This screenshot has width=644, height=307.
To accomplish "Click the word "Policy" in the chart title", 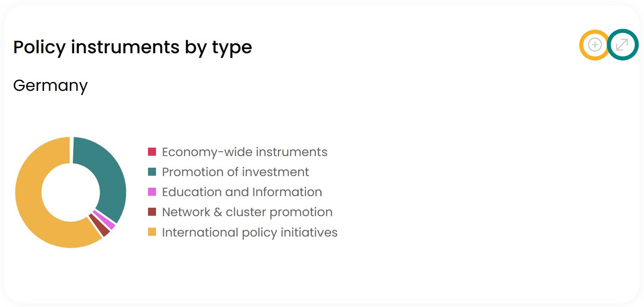I will tap(39, 47).
